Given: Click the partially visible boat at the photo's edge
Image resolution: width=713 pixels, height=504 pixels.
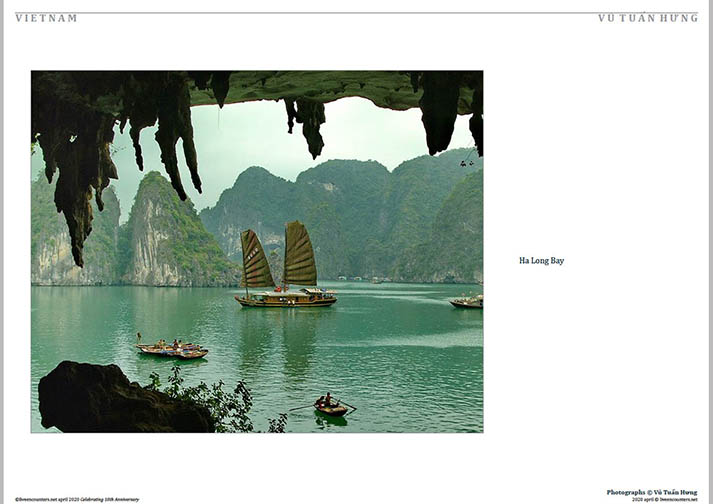Looking at the screenshot, I should pos(466,301).
